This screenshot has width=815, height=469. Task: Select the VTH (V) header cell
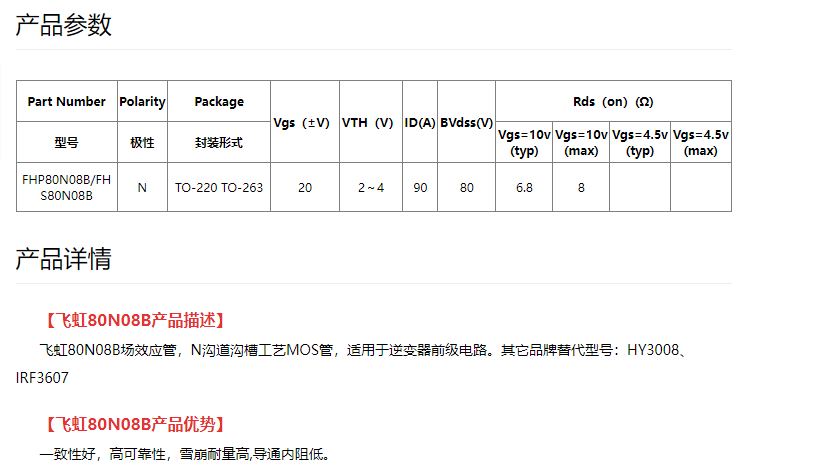(x=370, y=122)
